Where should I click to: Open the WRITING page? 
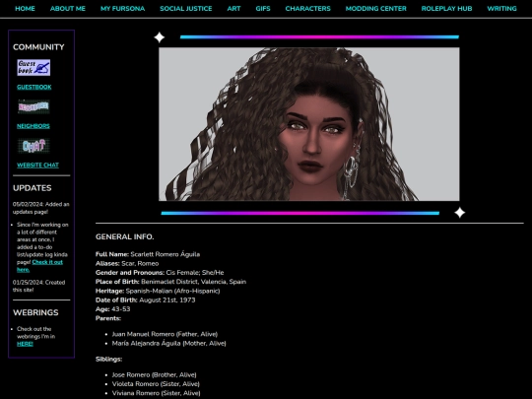pos(501,9)
